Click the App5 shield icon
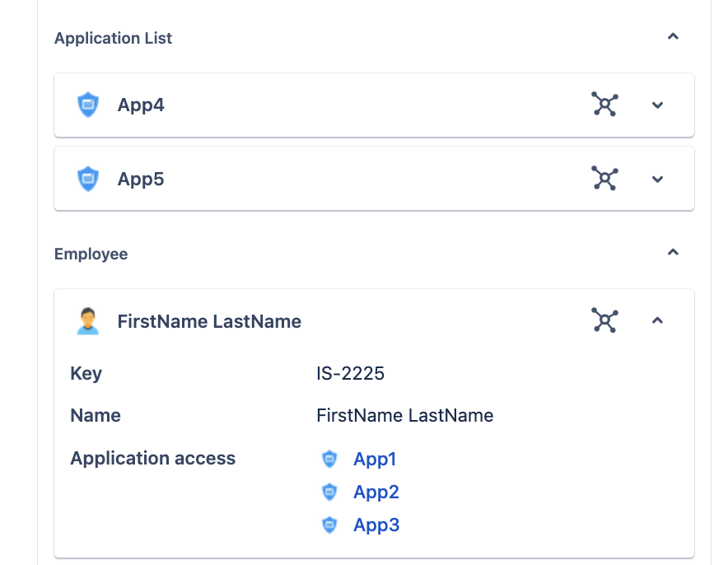728x565 pixels. [88, 179]
